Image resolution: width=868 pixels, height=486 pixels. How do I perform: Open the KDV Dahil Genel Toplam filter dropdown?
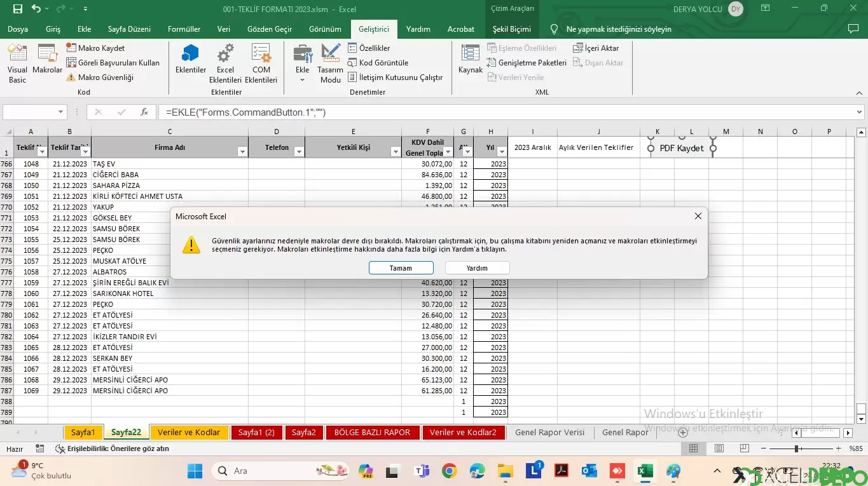448,152
